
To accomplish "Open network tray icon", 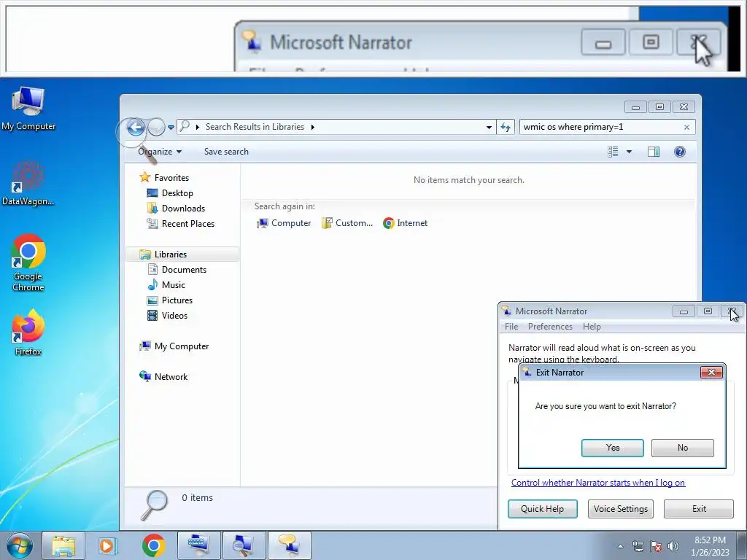I will [638, 546].
